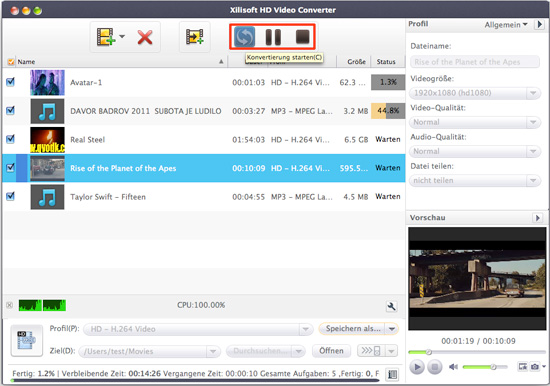This screenshot has height=386, width=550.
Task: Click the Dateiname input field
Action: (x=475, y=62)
